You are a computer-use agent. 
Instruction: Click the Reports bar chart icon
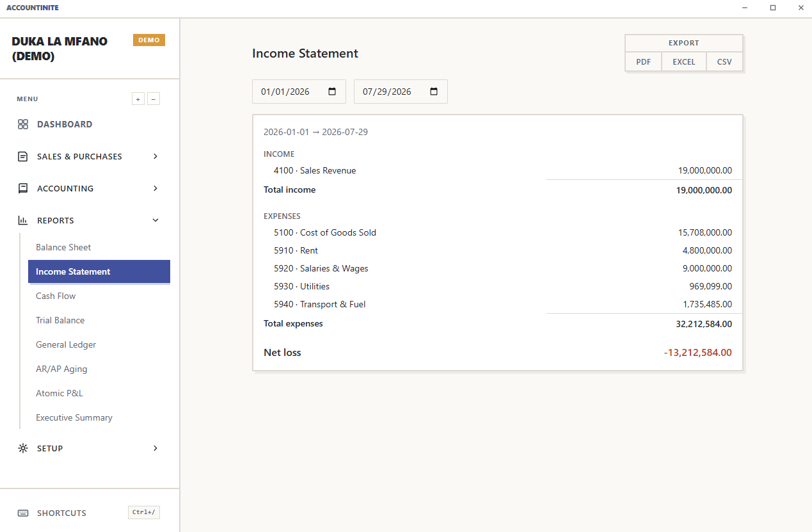[23, 220]
